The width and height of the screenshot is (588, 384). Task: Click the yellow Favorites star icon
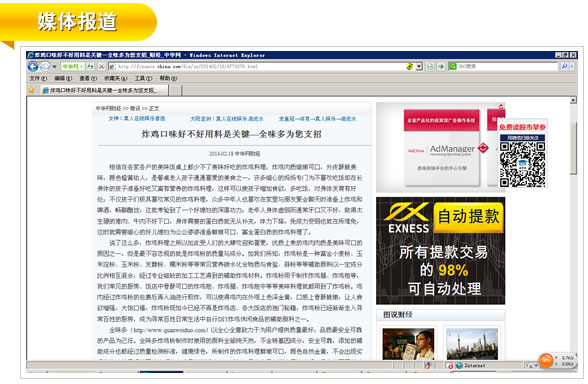[32, 90]
